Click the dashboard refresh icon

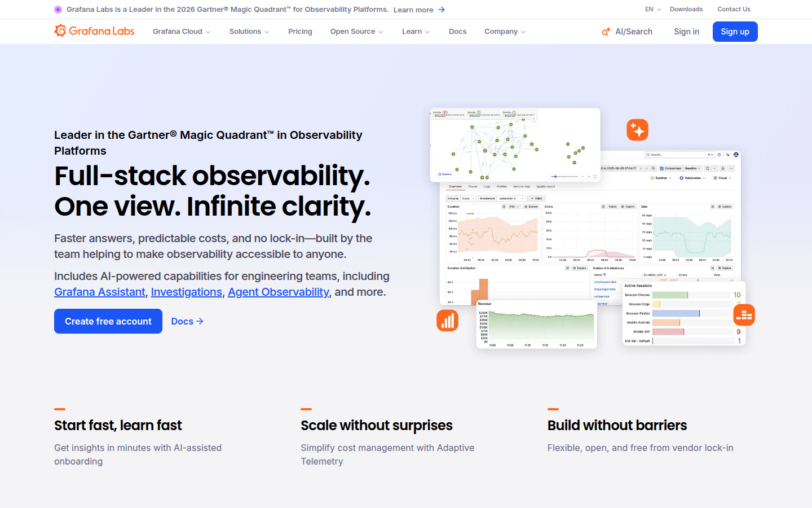click(x=708, y=168)
